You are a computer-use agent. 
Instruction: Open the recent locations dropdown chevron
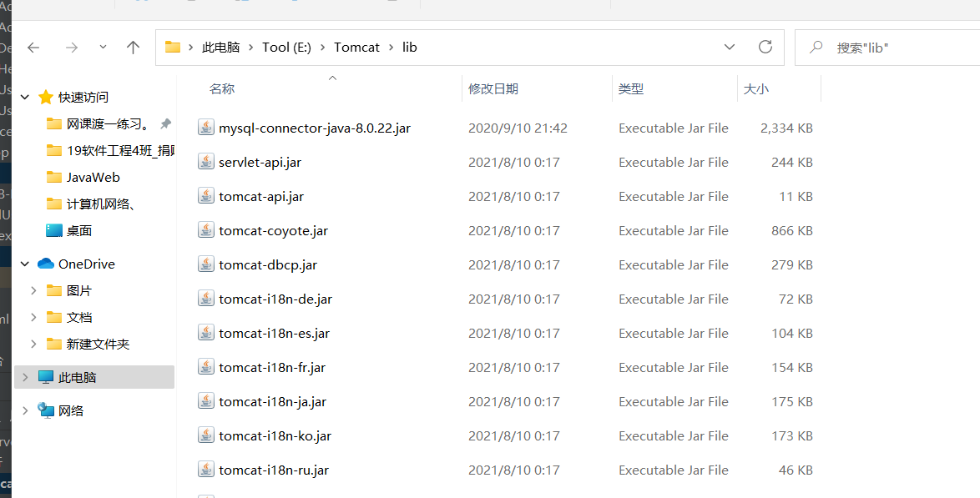click(x=102, y=48)
